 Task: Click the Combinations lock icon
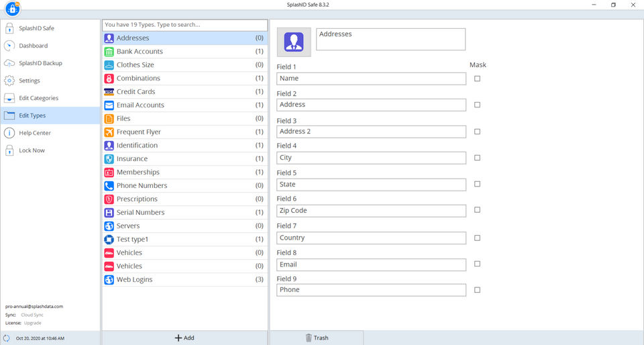coord(109,79)
